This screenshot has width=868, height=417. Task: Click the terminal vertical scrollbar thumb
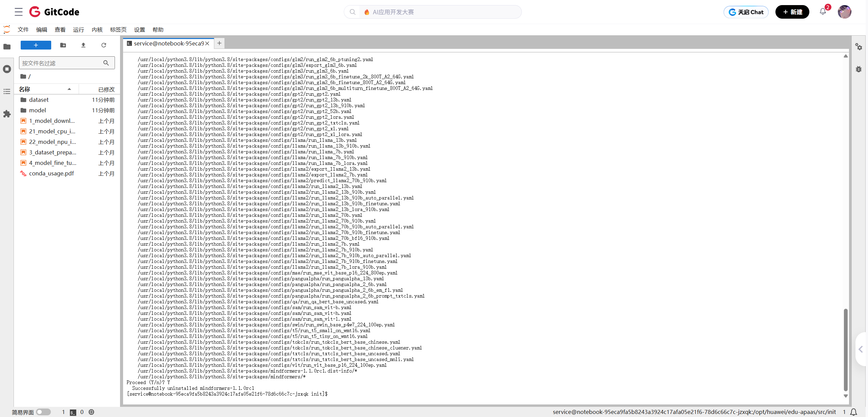846,349
